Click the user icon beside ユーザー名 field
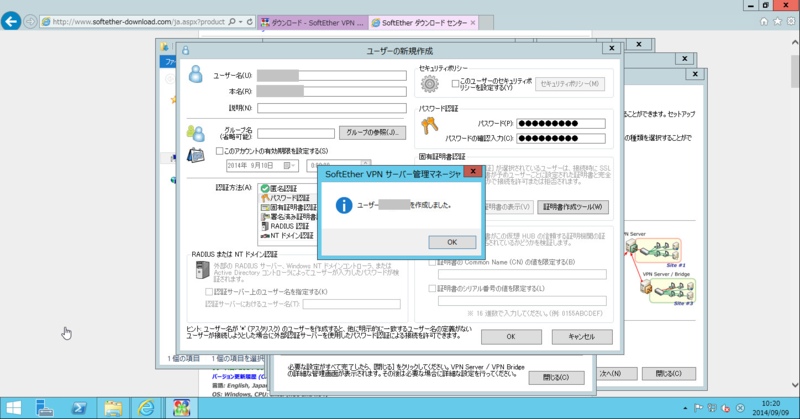The width and height of the screenshot is (800, 419). 195,75
